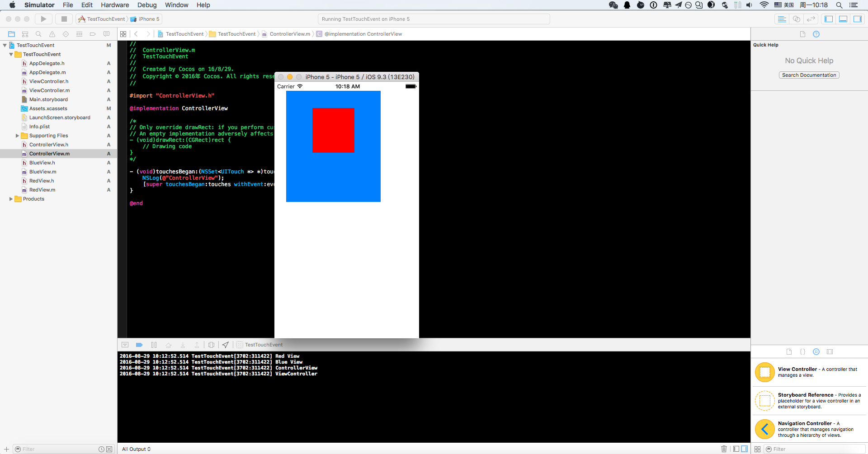Open the Debug menu
Viewport: 868px width, 454px height.
click(x=147, y=5)
